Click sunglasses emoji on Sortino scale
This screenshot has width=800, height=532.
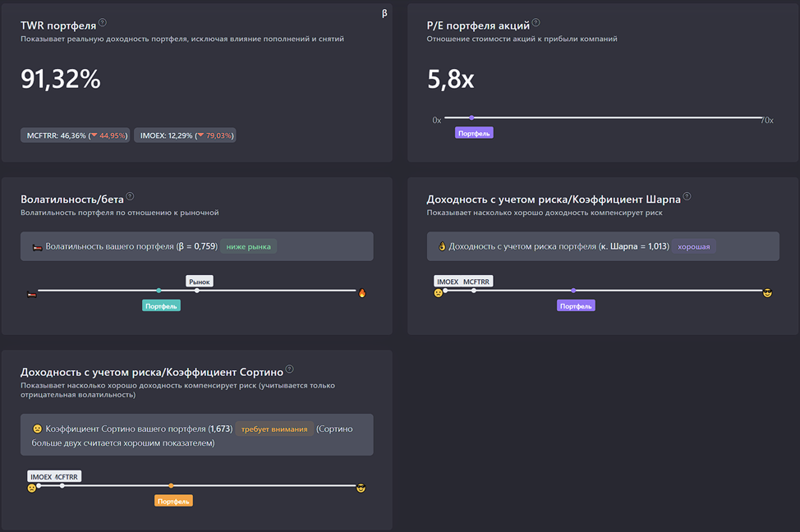tap(361, 488)
